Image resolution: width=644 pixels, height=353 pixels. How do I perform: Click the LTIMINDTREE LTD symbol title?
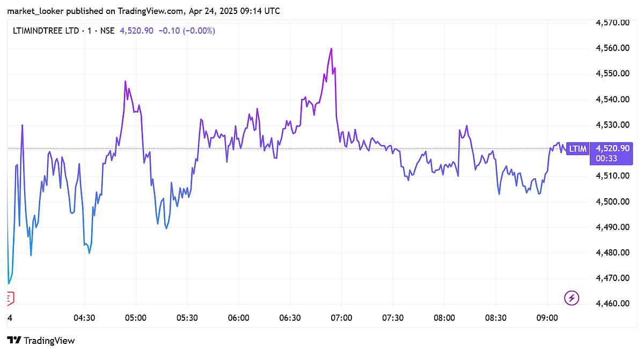[x=46, y=31]
